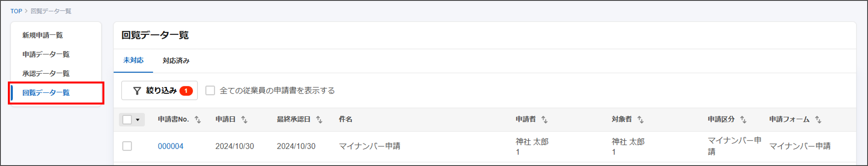The width and height of the screenshot is (868, 166).
Task: Sort by 最終承認日 column arrows
Action: pyautogui.click(x=319, y=120)
